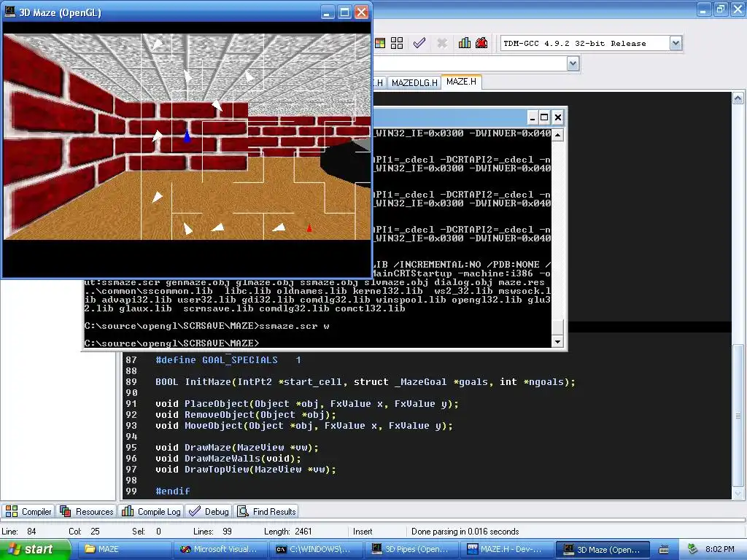Click the '#define GOAL_SPECIALS' code line
Viewport: 747px width, 560px height.
click(228, 360)
